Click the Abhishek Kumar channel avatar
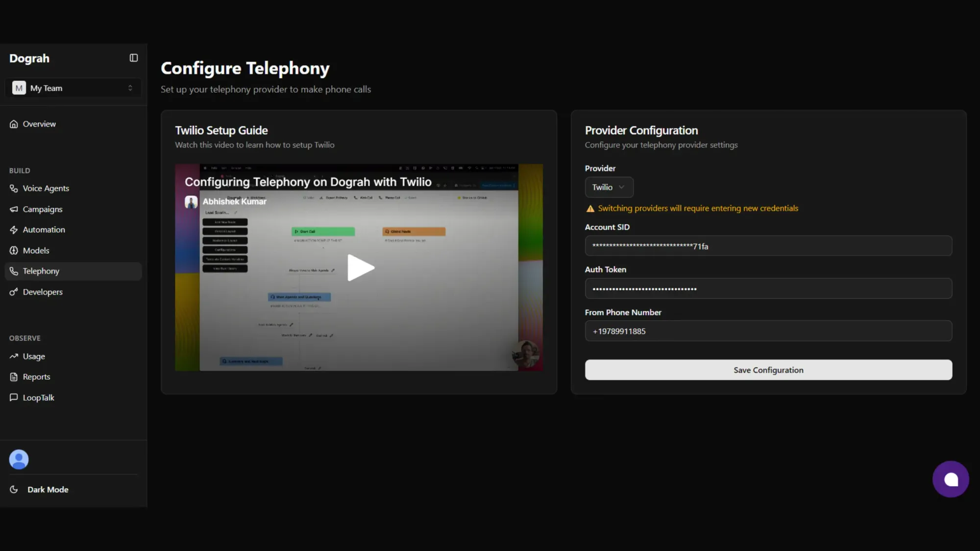This screenshot has width=980, height=551. [x=191, y=202]
